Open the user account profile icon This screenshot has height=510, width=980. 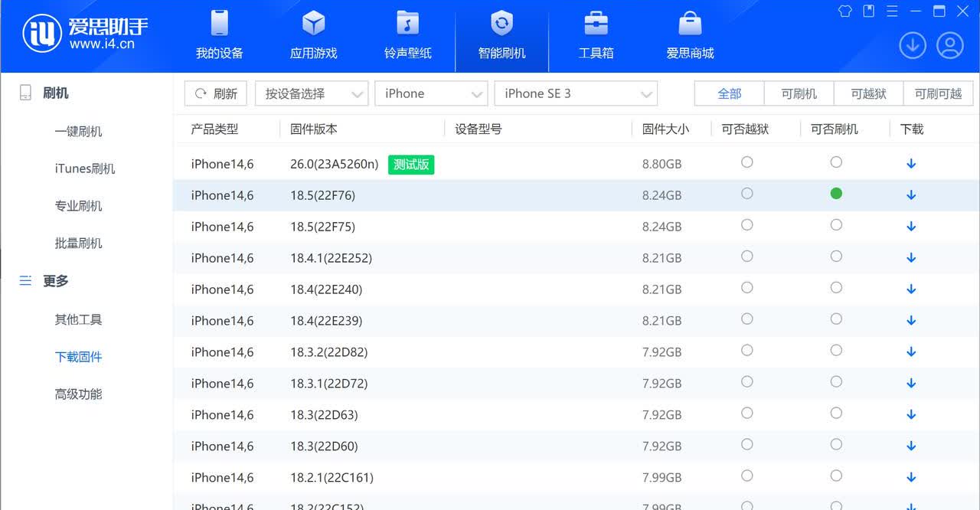pos(950,46)
